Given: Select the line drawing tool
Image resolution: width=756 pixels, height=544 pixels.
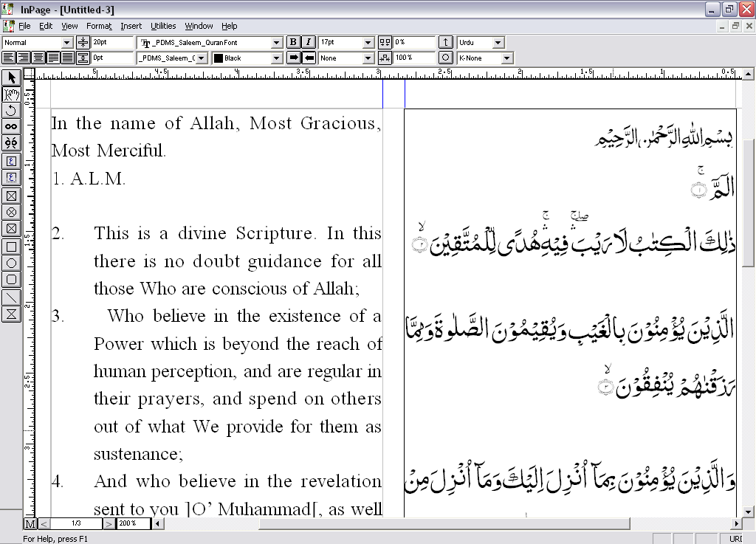Looking at the screenshot, I should [12, 298].
